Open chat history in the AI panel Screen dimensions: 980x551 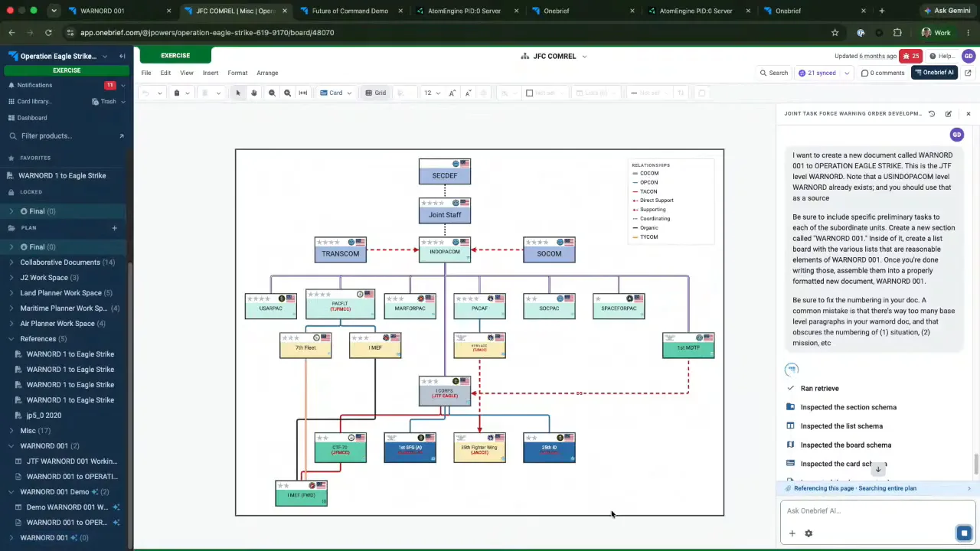click(932, 113)
